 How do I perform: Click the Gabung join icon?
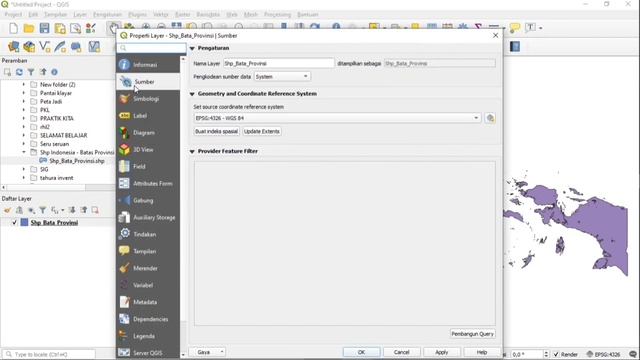(x=124, y=200)
